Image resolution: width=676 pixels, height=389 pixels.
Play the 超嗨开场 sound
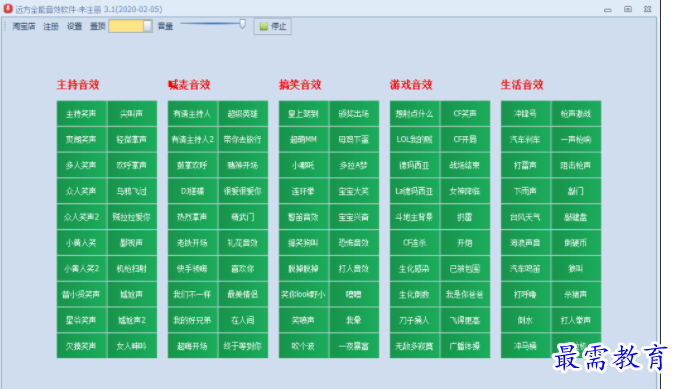pos(193,346)
